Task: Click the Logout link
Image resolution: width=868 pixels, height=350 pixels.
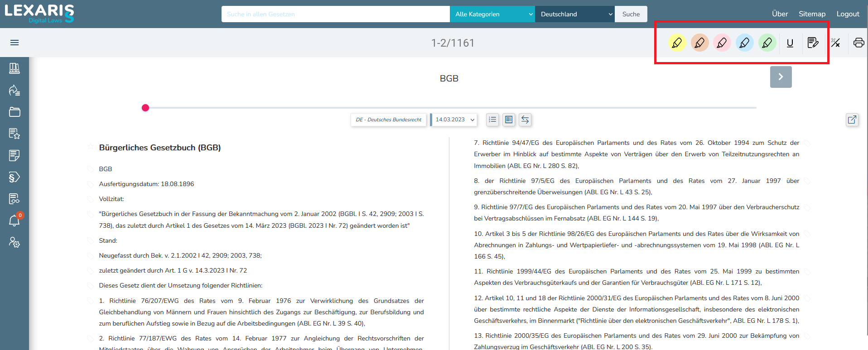Action: point(848,14)
